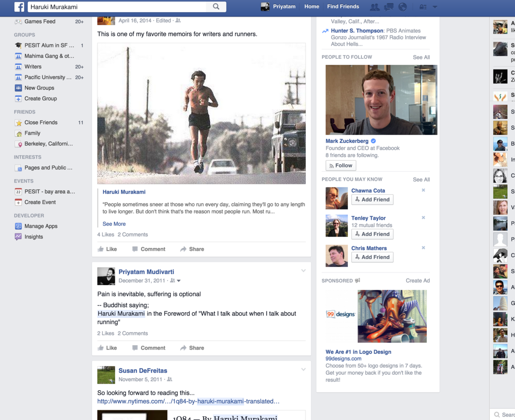Dismiss Chawna Cota suggestion
The width and height of the screenshot is (515, 420).
click(x=423, y=190)
